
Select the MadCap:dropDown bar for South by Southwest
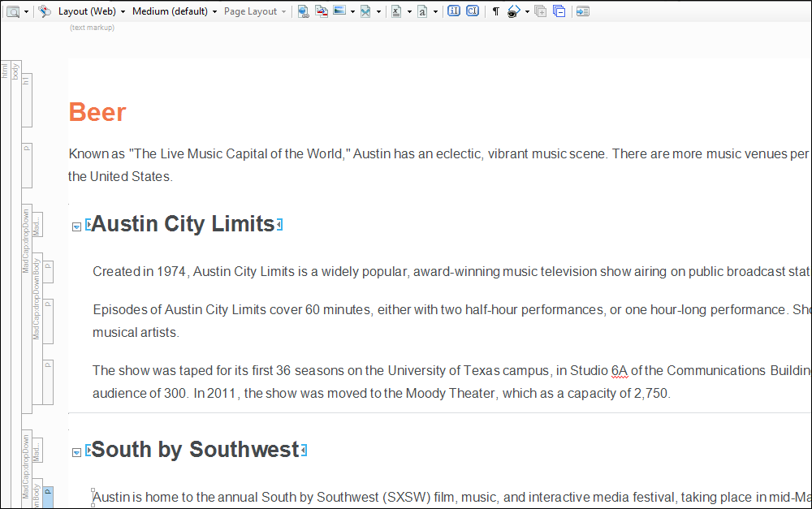tap(27, 468)
